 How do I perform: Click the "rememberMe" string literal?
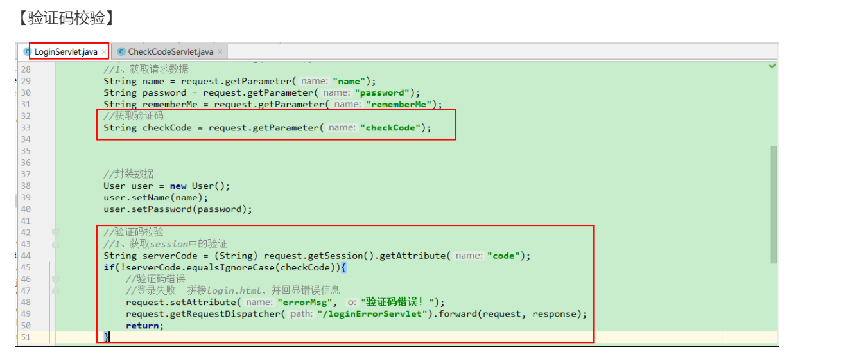(x=400, y=104)
